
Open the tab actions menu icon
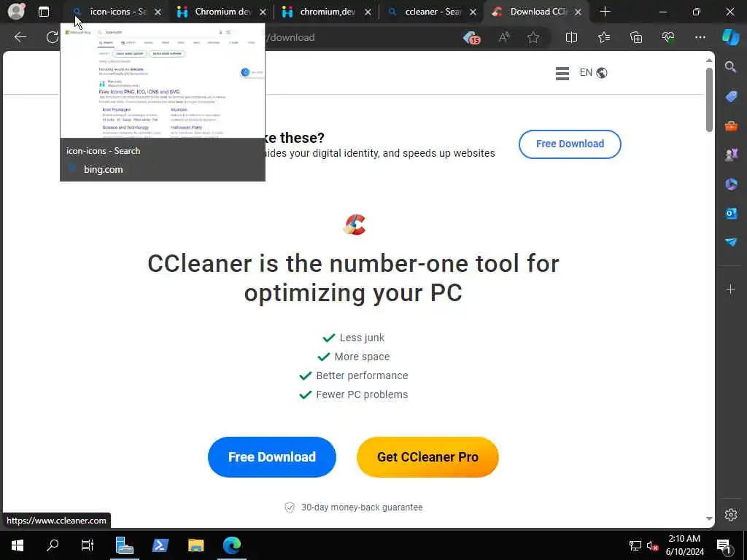click(x=43, y=12)
